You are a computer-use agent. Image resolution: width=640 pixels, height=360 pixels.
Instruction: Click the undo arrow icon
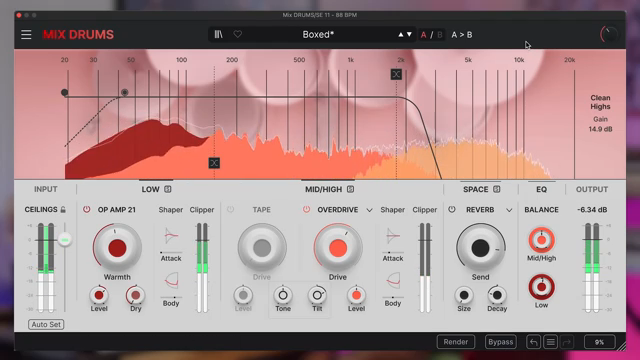533,342
